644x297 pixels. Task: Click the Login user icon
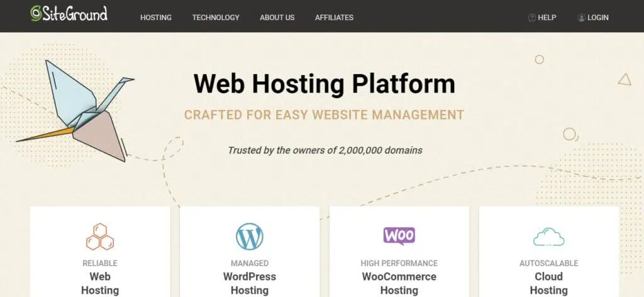(x=581, y=18)
